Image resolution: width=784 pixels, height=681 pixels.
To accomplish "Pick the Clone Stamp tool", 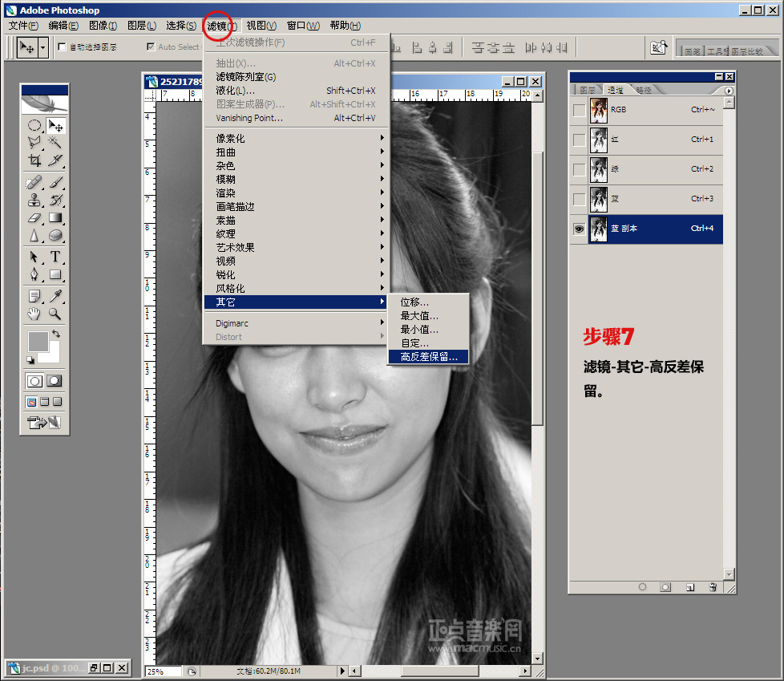I will click(x=34, y=200).
